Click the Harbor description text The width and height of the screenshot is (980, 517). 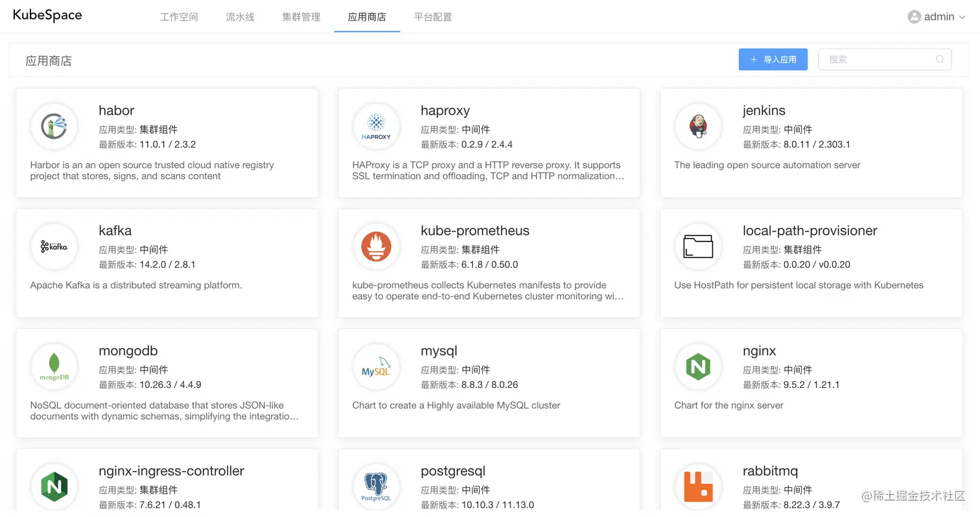click(152, 171)
